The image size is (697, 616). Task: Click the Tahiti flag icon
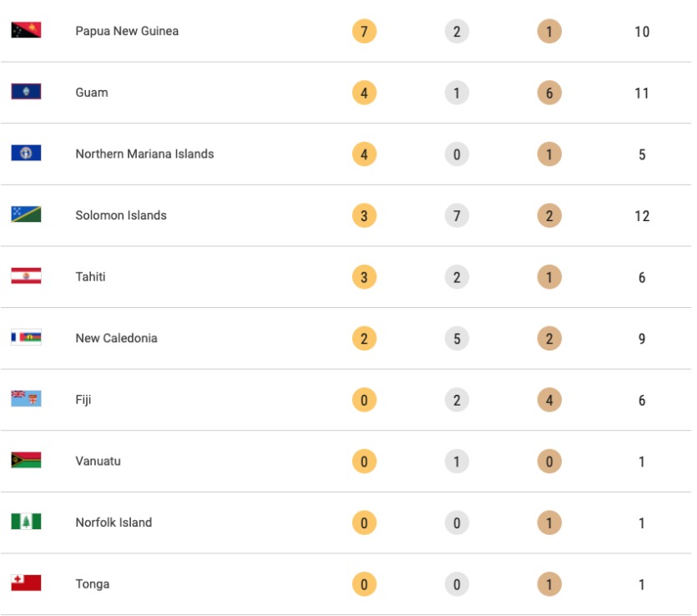coord(26,276)
